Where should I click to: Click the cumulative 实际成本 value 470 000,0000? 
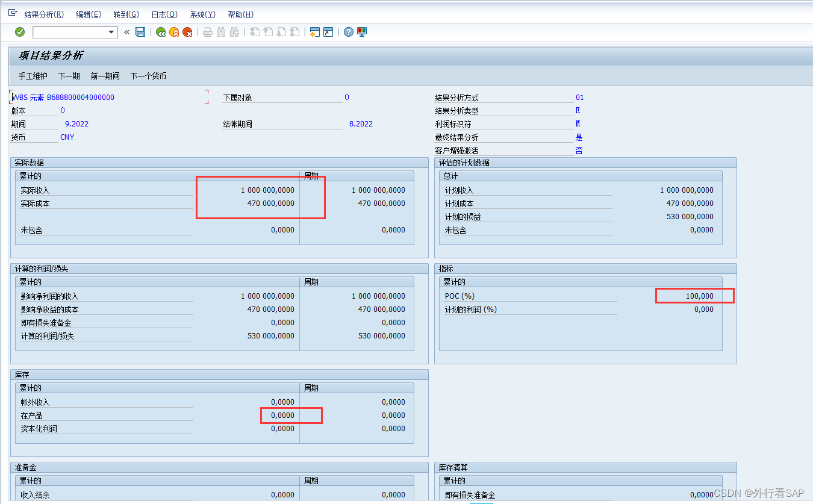271,204
